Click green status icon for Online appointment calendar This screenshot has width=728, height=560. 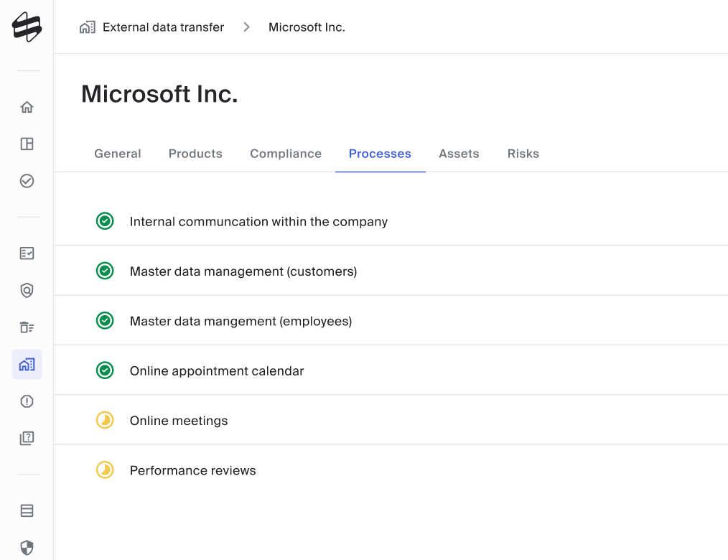pos(105,370)
